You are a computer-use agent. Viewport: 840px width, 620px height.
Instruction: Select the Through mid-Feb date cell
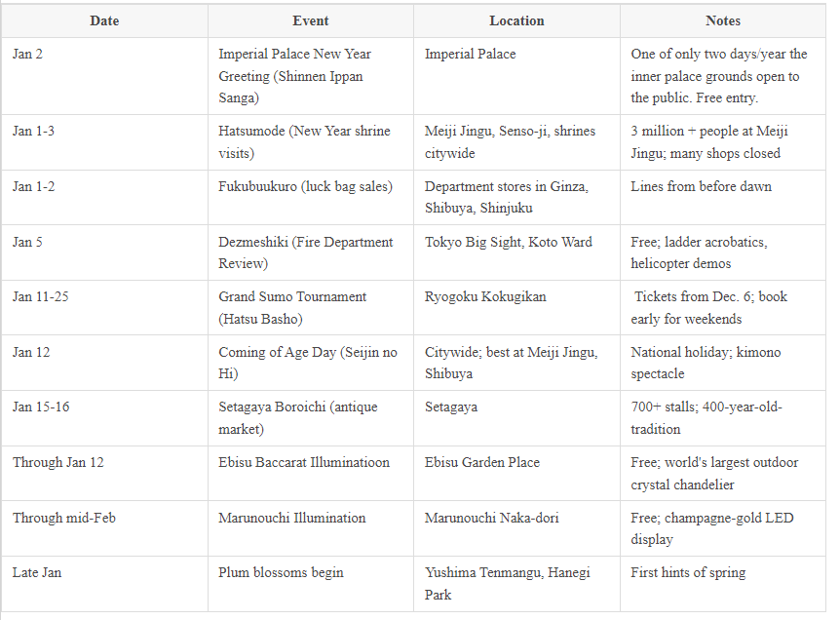(104, 528)
